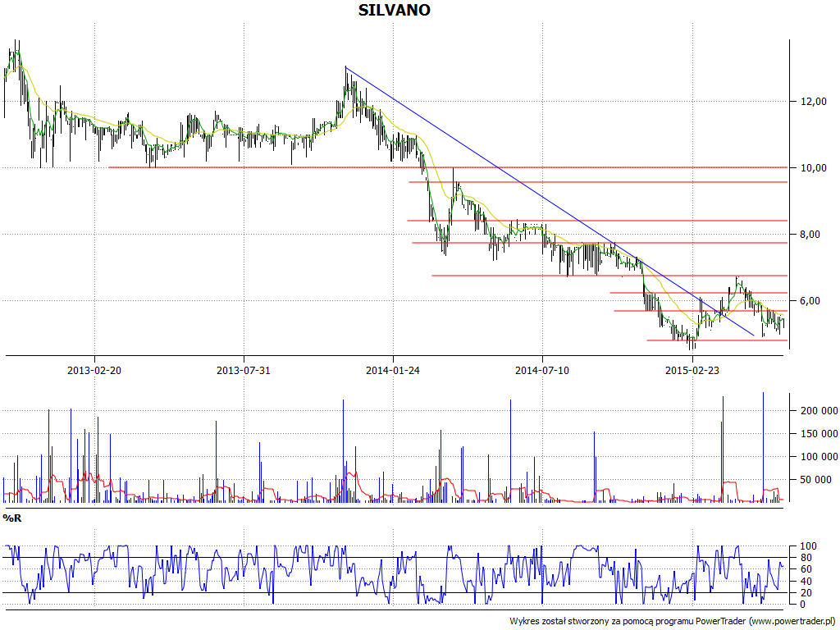Click the 40 value on %R axis
840x630 pixels.
pos(805,582)
